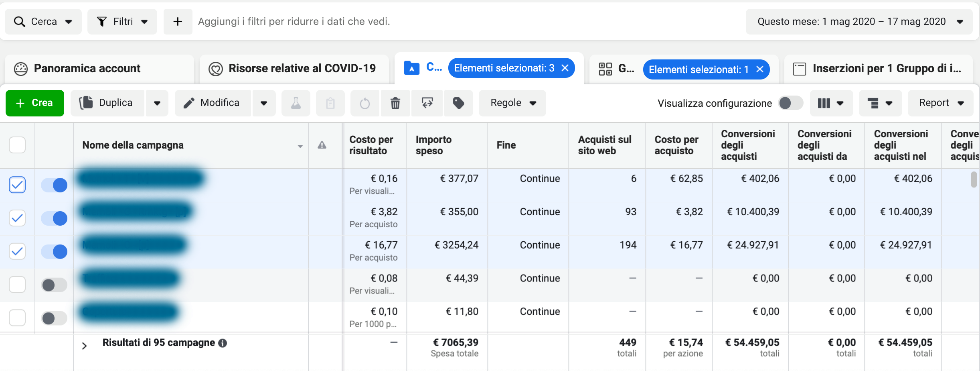Screen dimensions: 980x371
Task: Open the date range 'Questo mese' dropdown
Action: [859, 22]
